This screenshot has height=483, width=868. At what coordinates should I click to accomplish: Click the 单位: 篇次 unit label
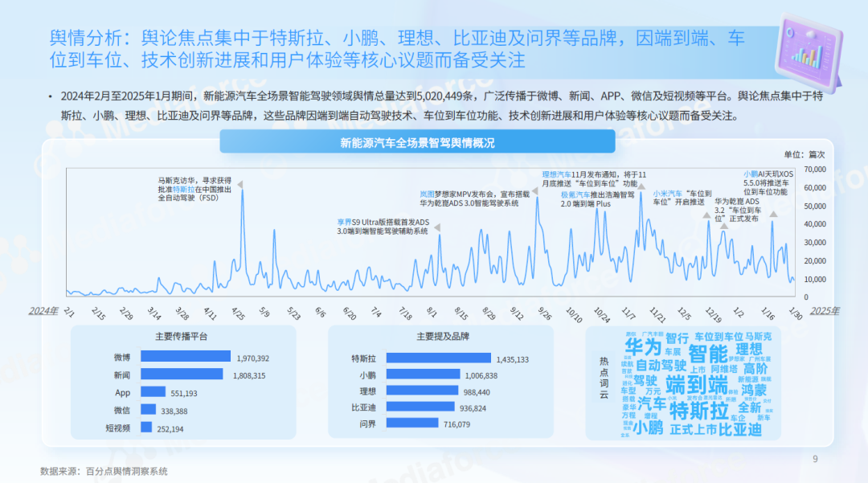tap(805, 155)
